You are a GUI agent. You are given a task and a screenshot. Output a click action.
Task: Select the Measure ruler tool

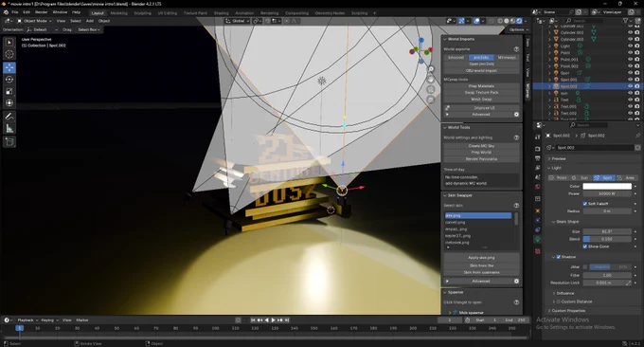pos(9,129)
